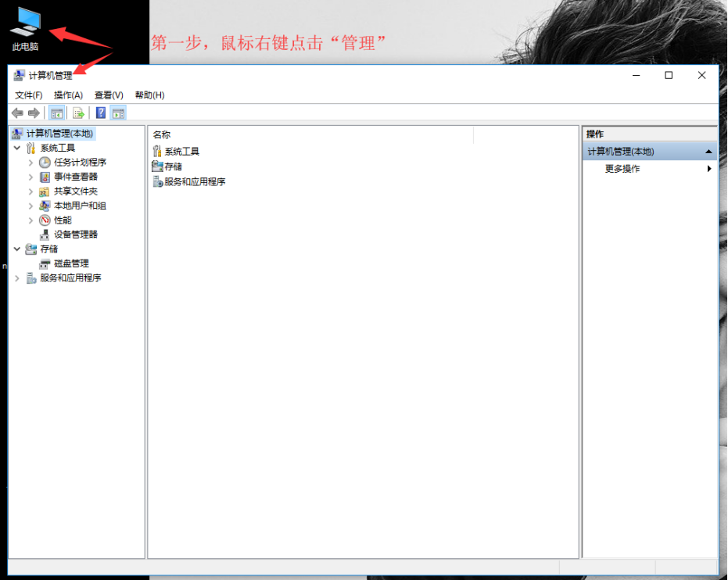
Task: Click the 服务和应用程序 icon in center list
Action: pyautogui.click(x=158, y=181)
